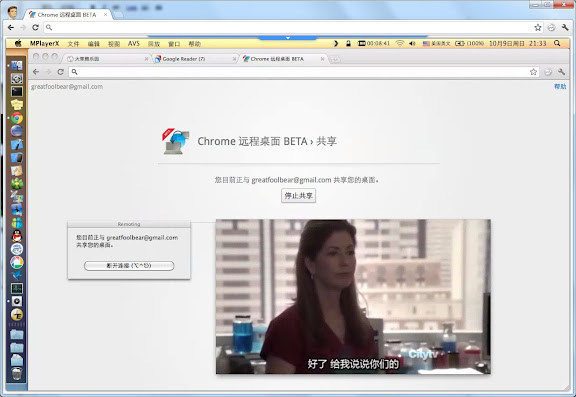Go back in inner Mac Chrome
Screen dimensions: 576x397
point(36,72)
